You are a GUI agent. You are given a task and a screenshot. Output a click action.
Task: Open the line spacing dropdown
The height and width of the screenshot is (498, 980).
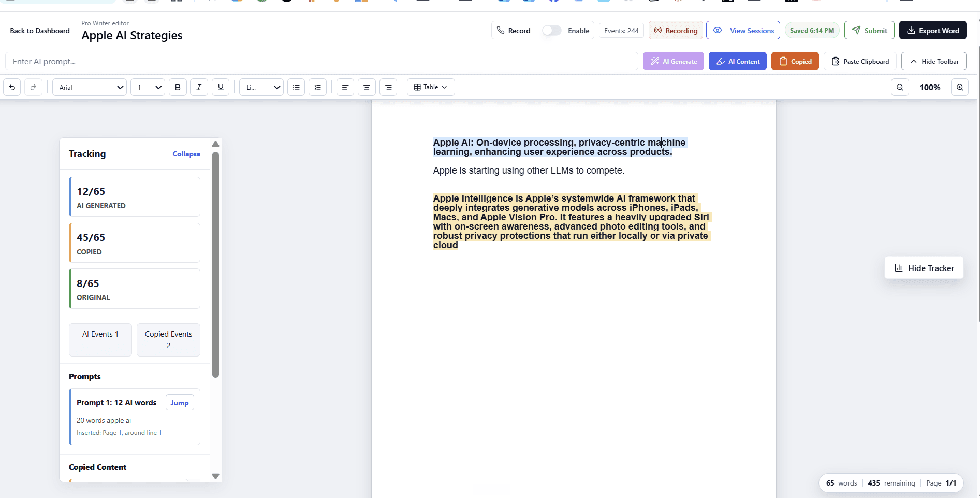point(261,87)
